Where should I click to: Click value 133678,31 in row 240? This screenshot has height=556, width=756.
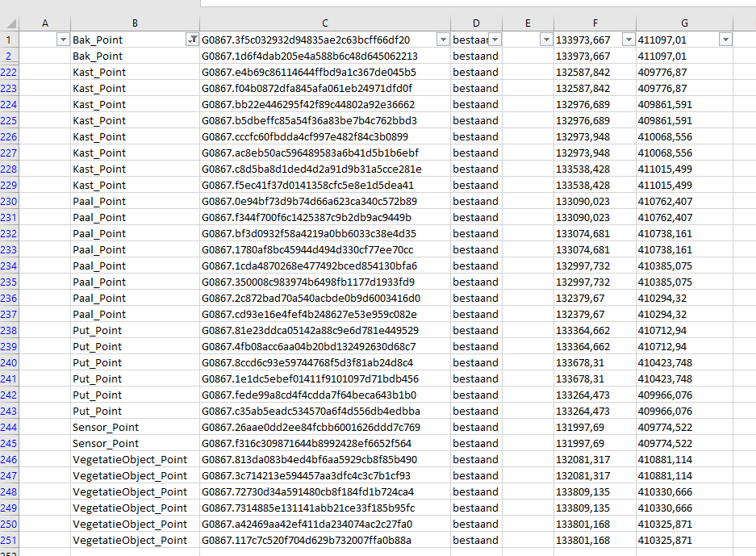pyautogui.click(x=595, y=362)
